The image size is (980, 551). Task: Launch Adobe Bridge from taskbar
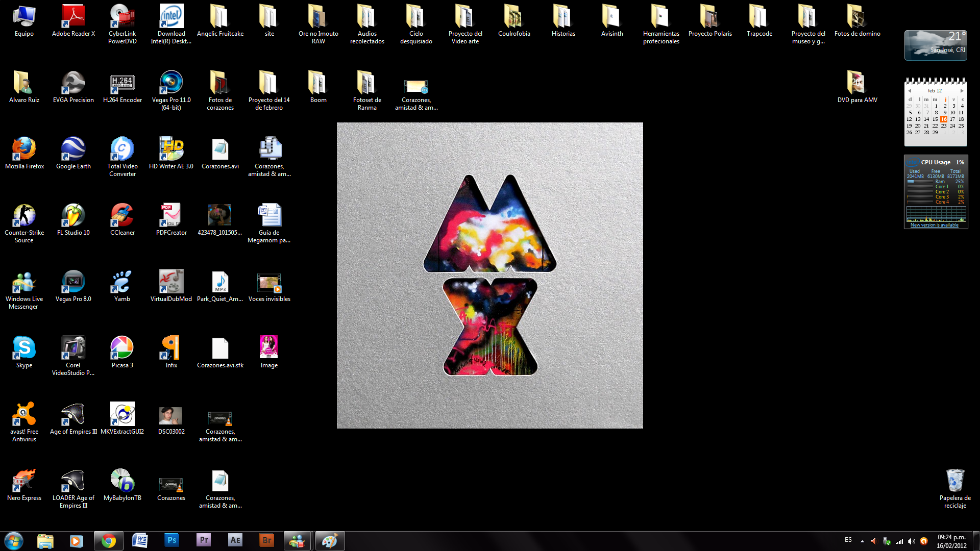pyautogui.click(x=266, y=541)
